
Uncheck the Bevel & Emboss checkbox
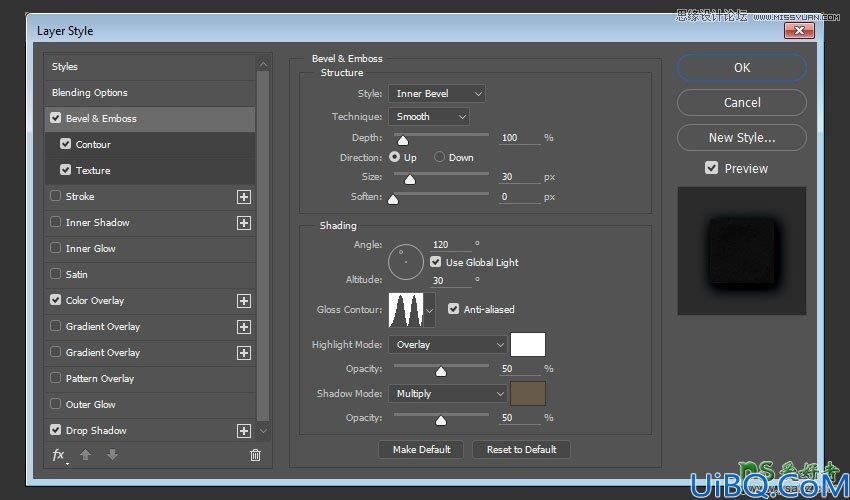click(x=55, y=118)
